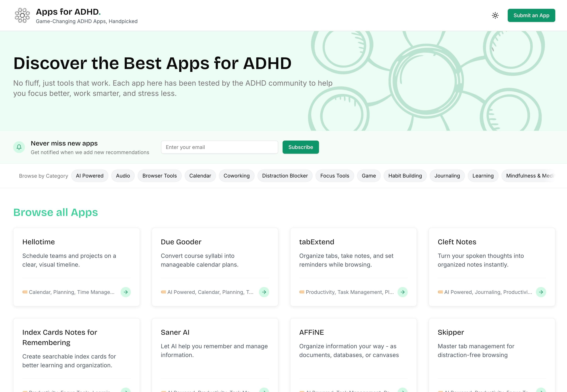Click the tag icon on Due Gooder card
This screenshot has width=567, height=392.
pos(163,292)
